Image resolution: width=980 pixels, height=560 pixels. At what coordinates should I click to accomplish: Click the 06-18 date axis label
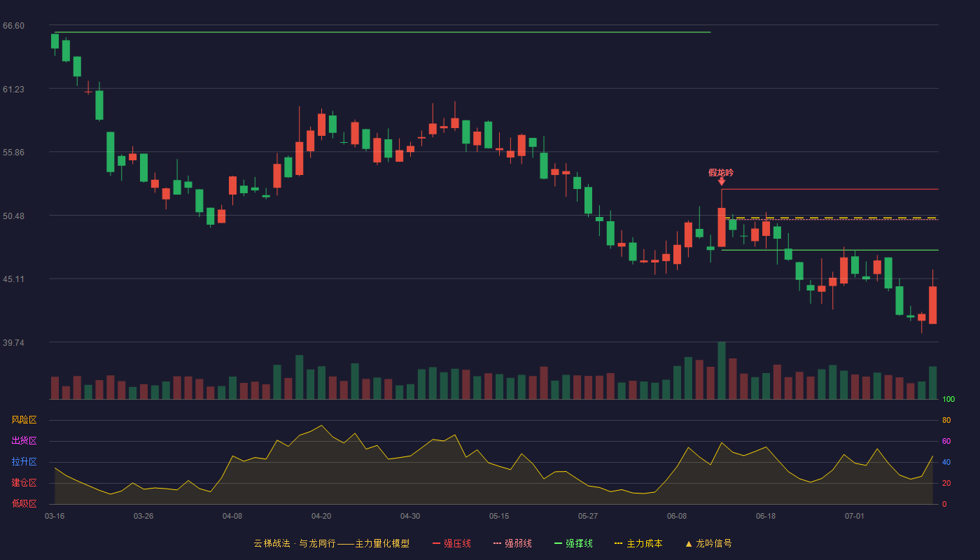pos(766,516)
